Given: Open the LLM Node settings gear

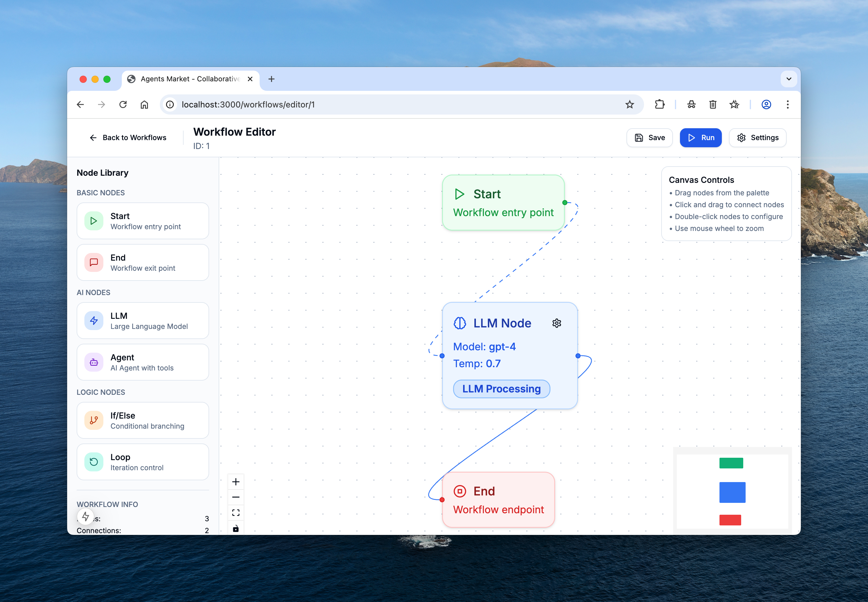Looking at the screenshot, I should click(x=557, y=323).
